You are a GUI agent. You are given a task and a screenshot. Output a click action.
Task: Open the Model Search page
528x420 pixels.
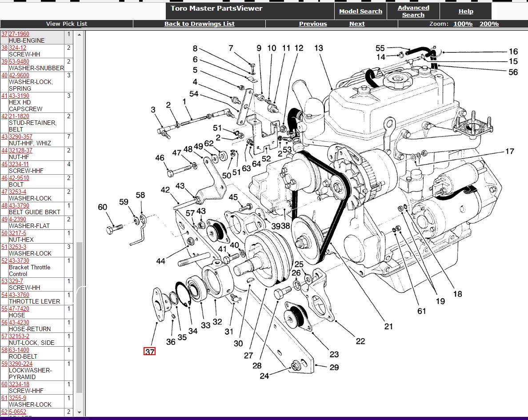pos(360,12)
